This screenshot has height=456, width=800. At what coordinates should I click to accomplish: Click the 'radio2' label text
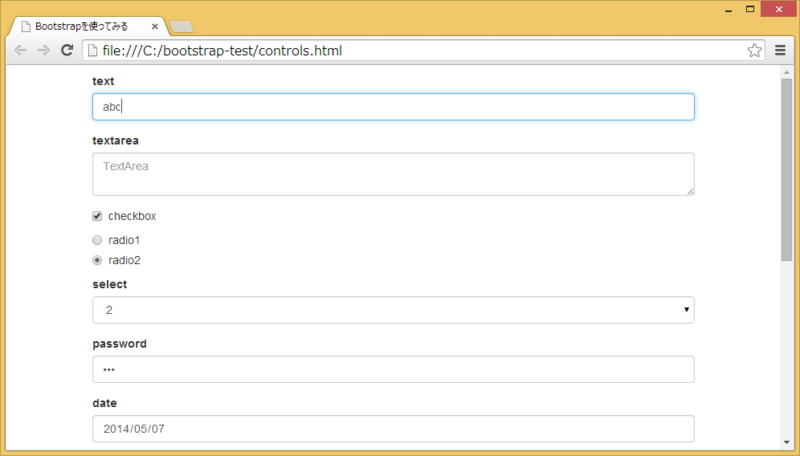click(x=124, y=260)
